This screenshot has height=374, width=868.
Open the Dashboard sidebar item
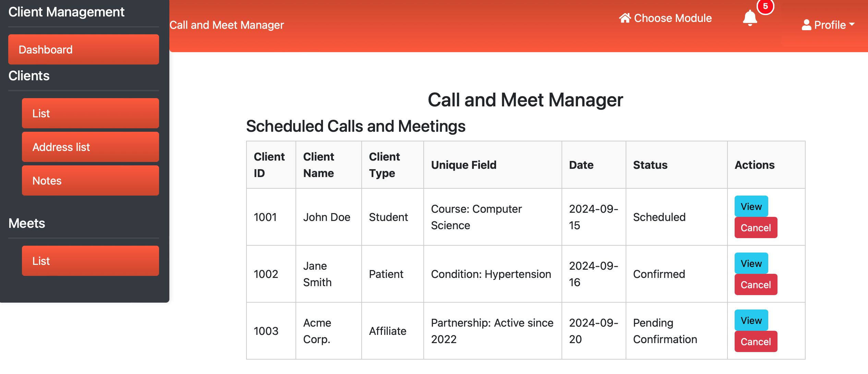pos(83,49)
